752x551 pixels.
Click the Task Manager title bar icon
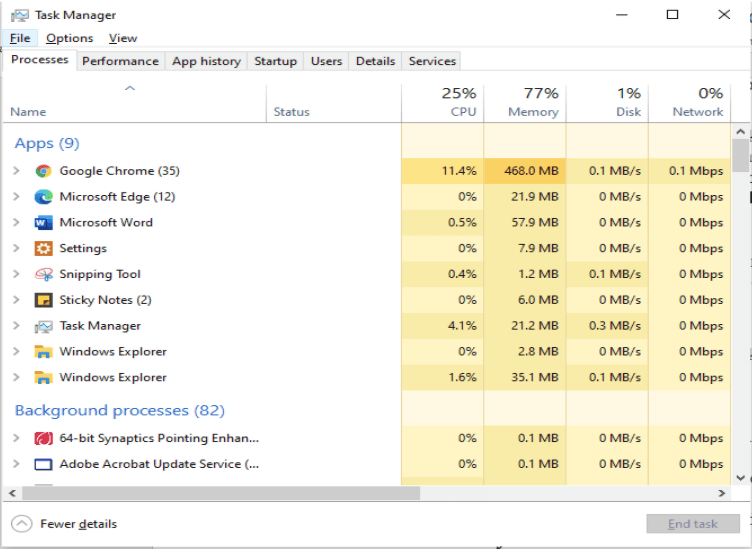(20, 15)
